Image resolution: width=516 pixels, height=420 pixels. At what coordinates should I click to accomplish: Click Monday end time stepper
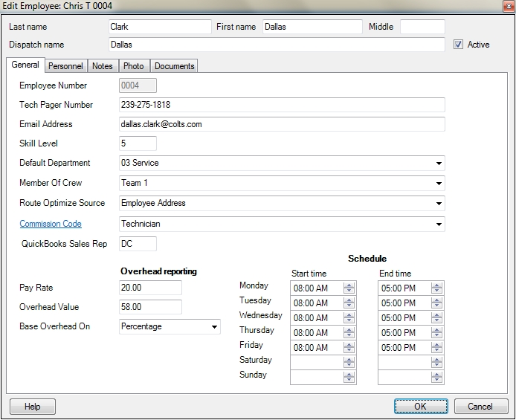point(436,288)
